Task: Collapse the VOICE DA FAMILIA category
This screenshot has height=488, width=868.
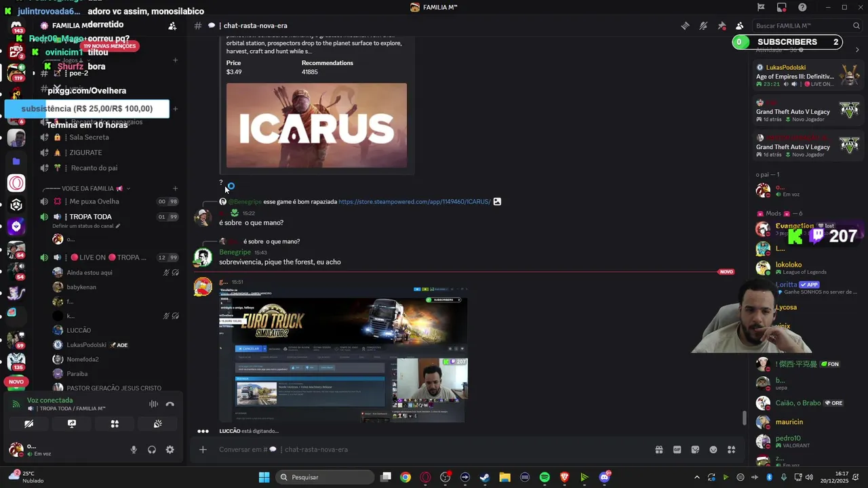Action: (x=87, y=188)
